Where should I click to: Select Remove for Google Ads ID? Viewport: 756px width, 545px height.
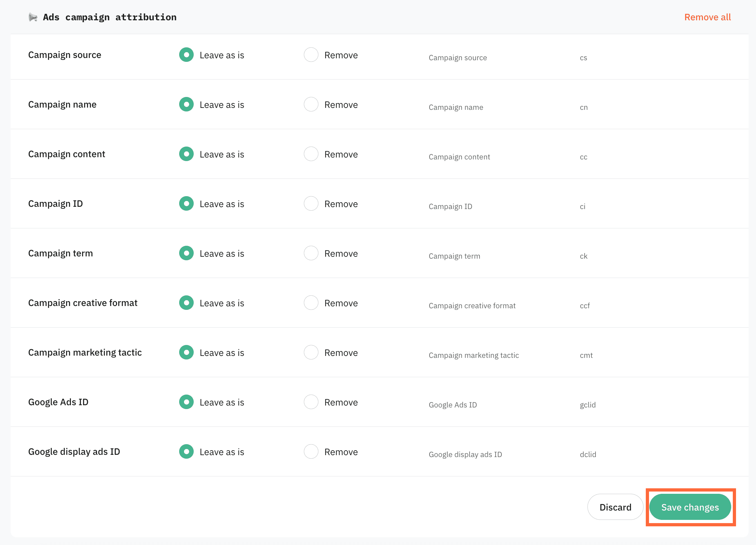coord(311,402)
